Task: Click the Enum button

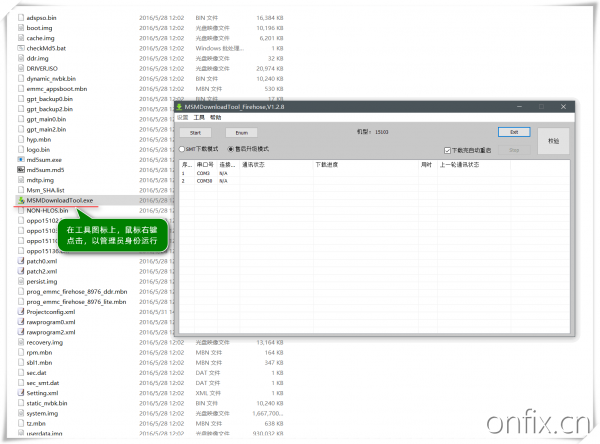Action: pyautogui.click(x=241, y=132)
